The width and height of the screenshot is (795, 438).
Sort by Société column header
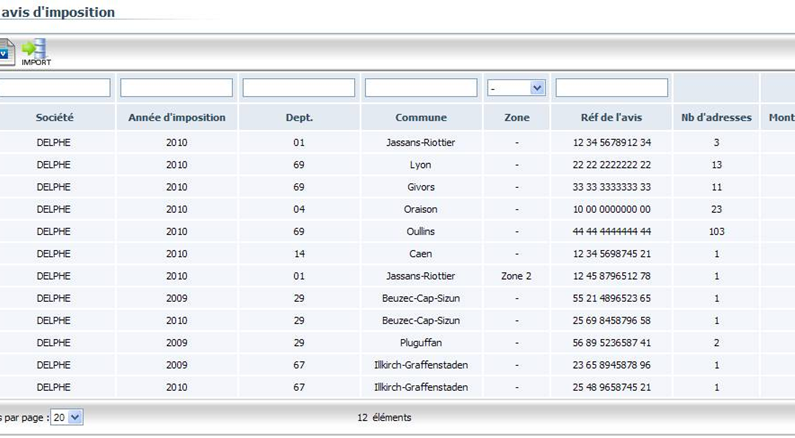(55, 118)
